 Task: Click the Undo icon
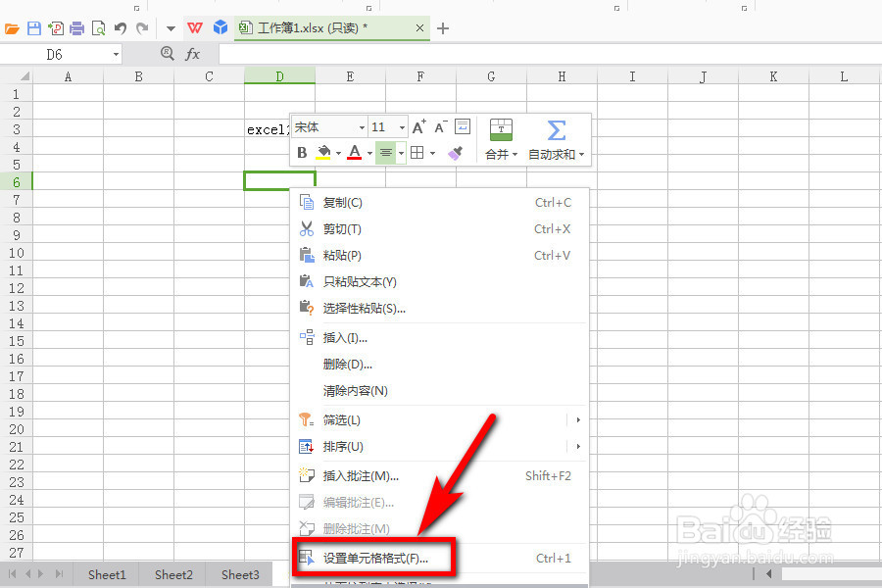pos(120,26)
